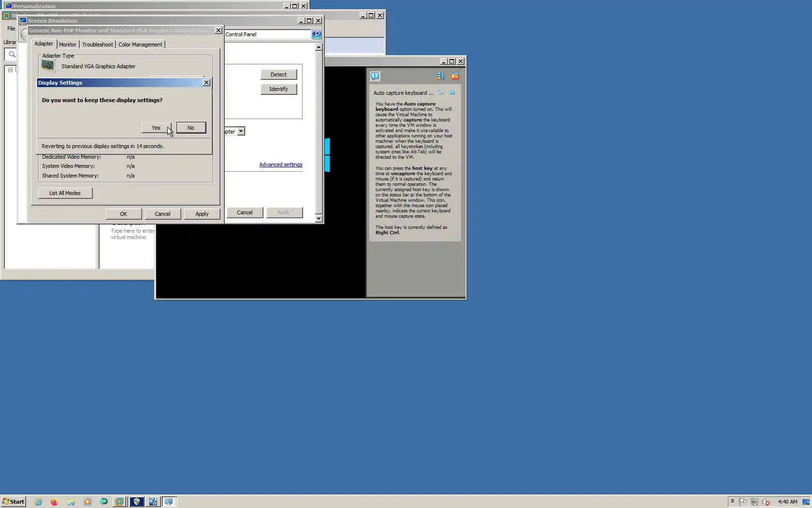Viewport: 812px width, 508px height.
Task: Open the File menu in VirtualBox Manager
Action: (x=11, y=29)
